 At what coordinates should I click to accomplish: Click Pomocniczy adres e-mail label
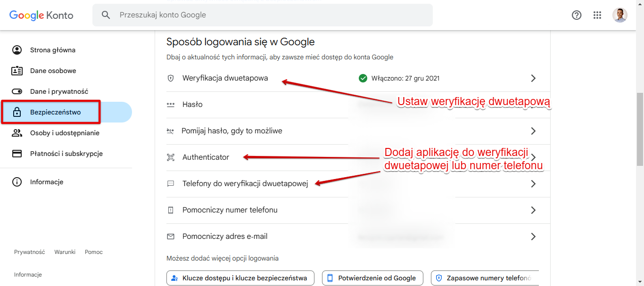click(x=225, y=237)
